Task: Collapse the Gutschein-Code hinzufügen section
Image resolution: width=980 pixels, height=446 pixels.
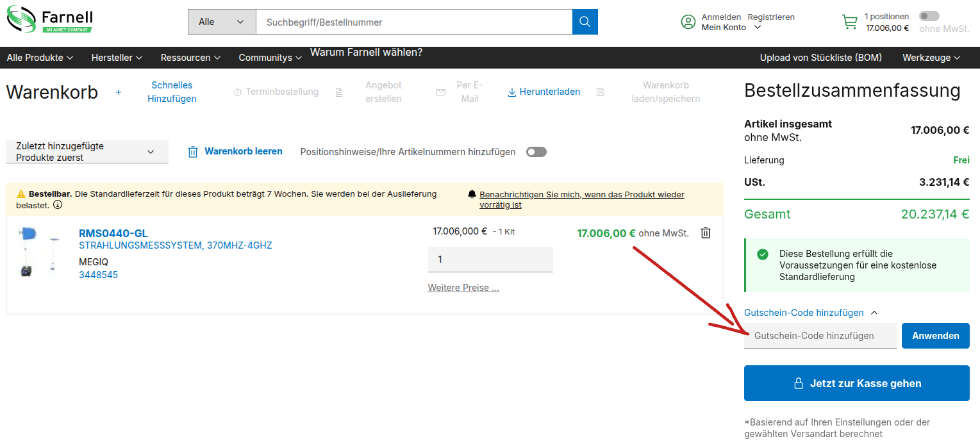Action: tap(811, 313)
